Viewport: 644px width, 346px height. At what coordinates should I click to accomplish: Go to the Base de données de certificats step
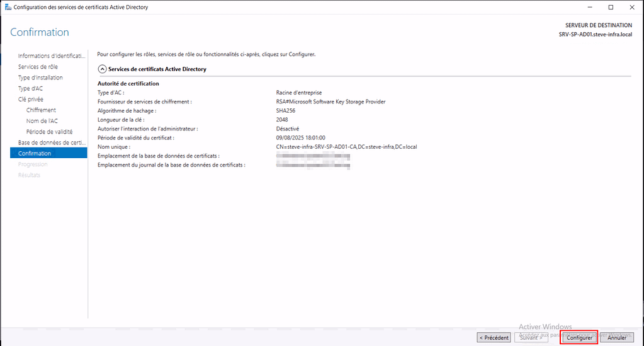coord(52,142)
